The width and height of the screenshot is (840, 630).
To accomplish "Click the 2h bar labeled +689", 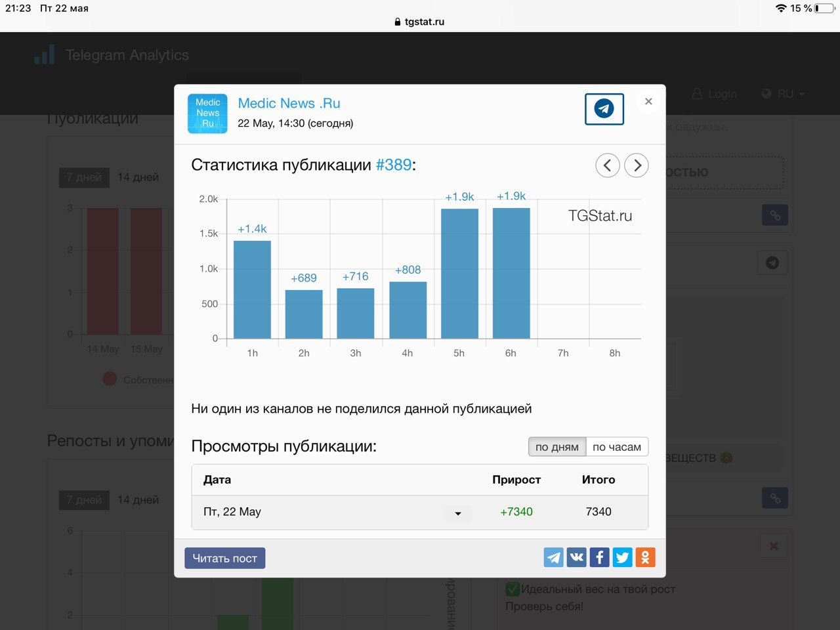I will pos(304,314).
